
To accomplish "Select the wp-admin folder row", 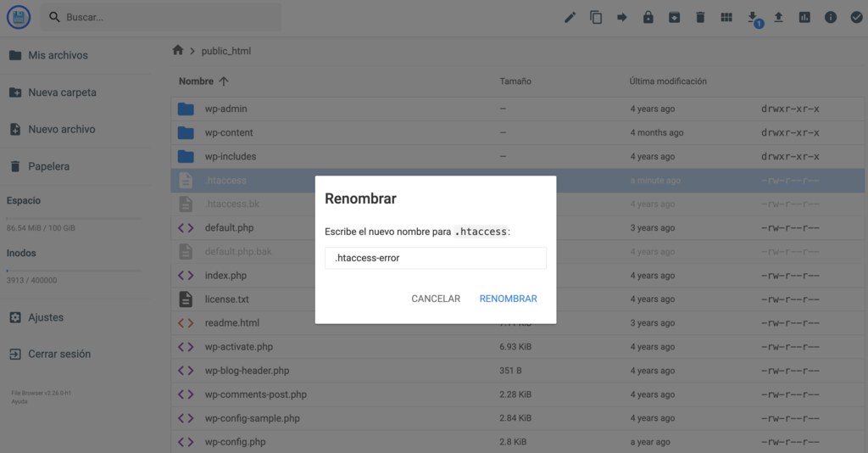I will pyautogui.click(x=518, y=109).
